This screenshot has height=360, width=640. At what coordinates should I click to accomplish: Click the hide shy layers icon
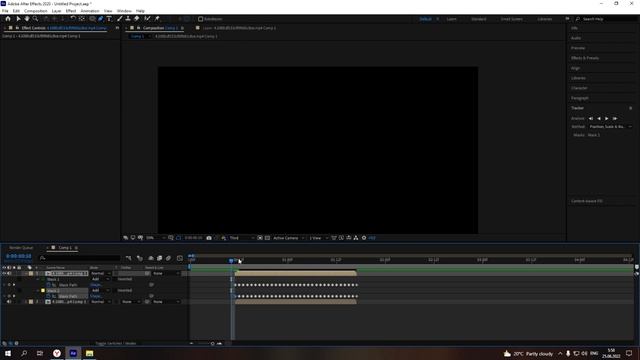point(151,258)
